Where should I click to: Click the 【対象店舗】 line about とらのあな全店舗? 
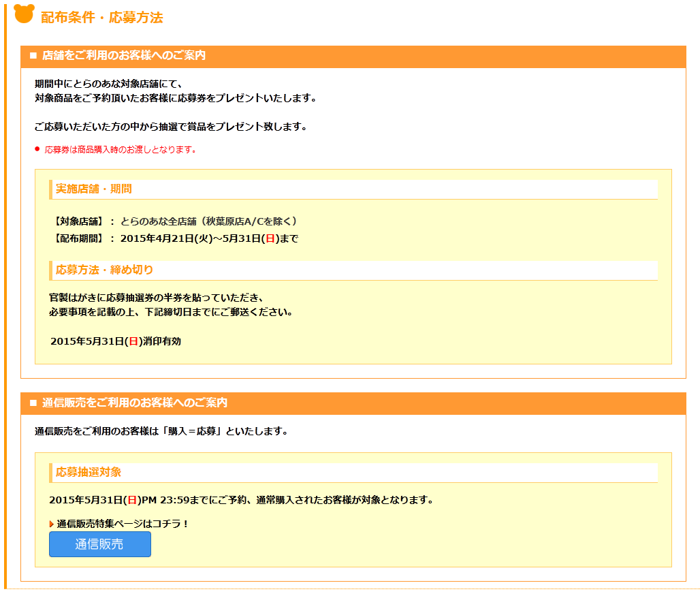(x=175, y=221)
